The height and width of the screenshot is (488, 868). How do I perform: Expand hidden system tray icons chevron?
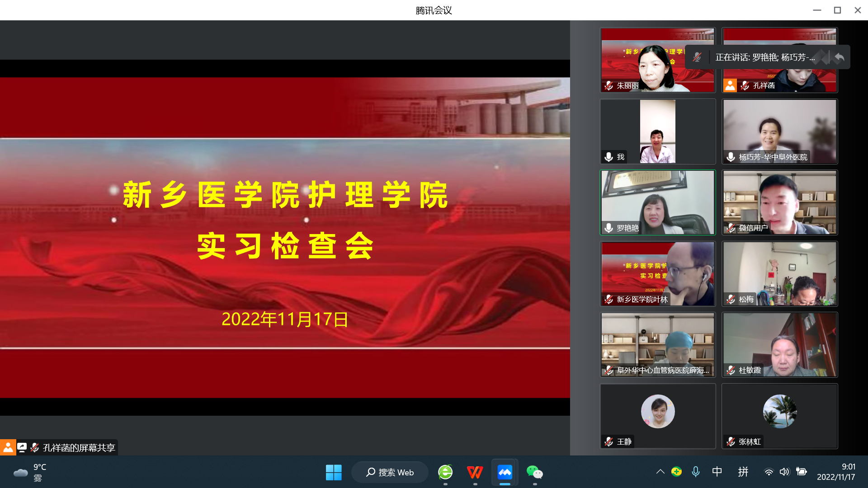(660, 472)
